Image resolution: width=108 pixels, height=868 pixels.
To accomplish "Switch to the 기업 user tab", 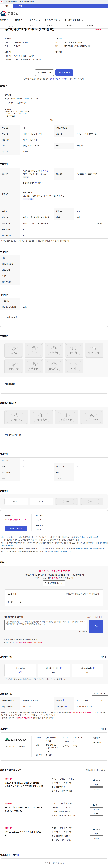I will (x=20, y=6).
